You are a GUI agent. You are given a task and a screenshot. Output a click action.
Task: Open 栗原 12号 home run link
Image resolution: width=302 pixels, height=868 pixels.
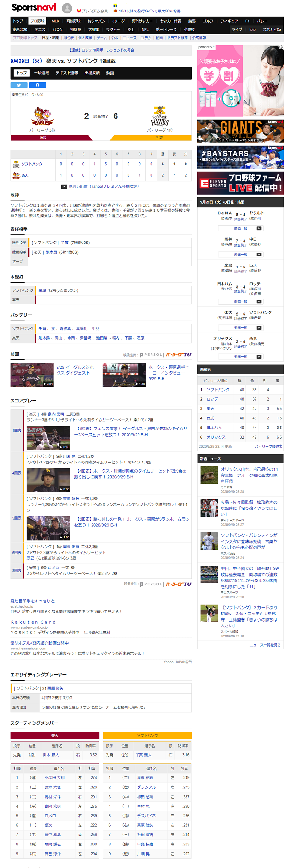click(x=43, y=290)
